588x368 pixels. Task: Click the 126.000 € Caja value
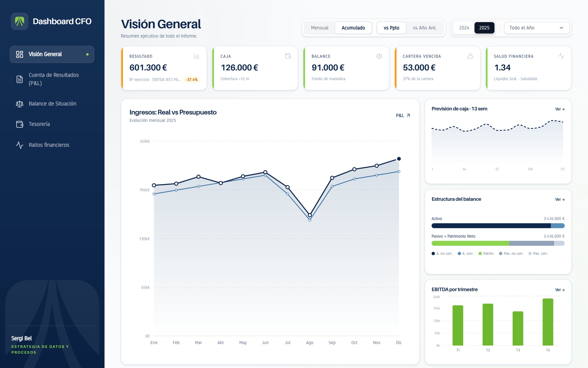coord(239,67)
